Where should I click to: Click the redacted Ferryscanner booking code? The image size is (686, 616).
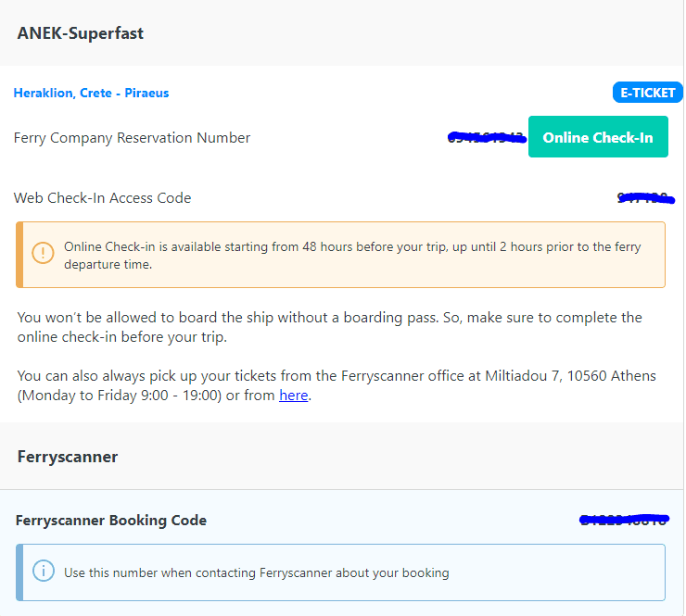tap(623, 520)
